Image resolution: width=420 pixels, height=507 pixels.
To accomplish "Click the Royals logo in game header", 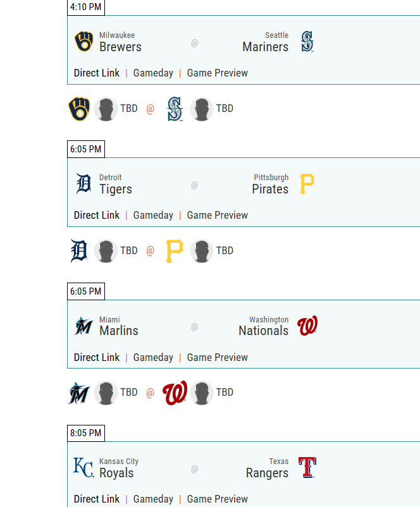I will [x=84, y=468].
